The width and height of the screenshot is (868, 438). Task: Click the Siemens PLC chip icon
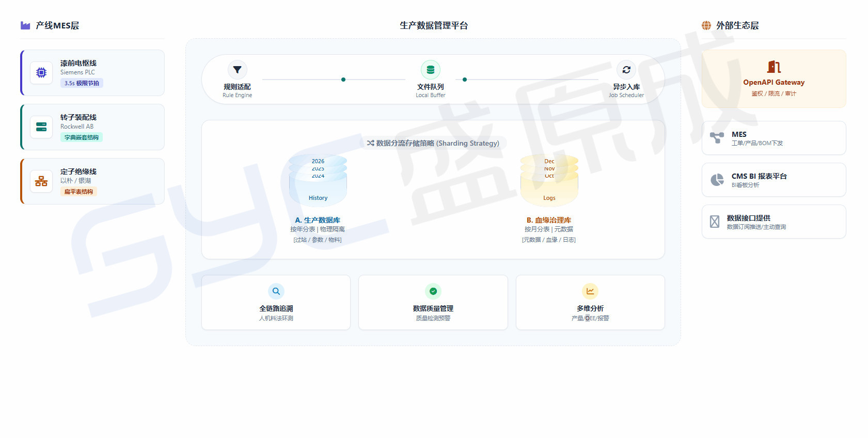point(41,73)
